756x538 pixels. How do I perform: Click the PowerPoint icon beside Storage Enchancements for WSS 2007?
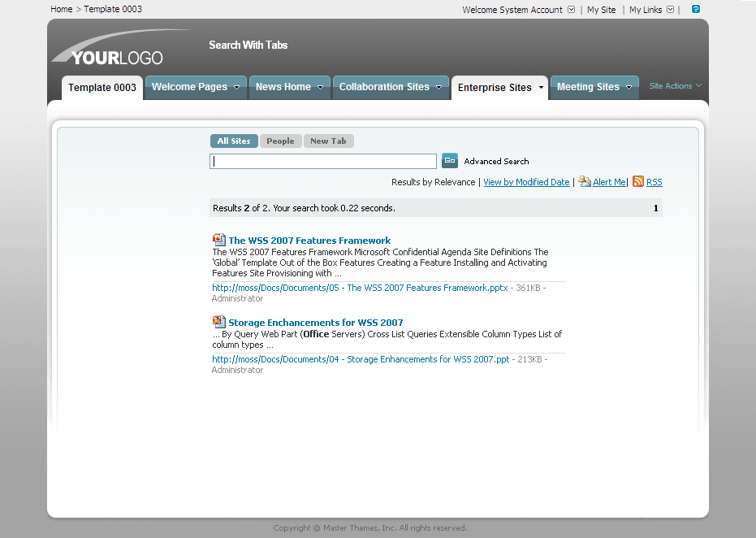pos(218,321)
